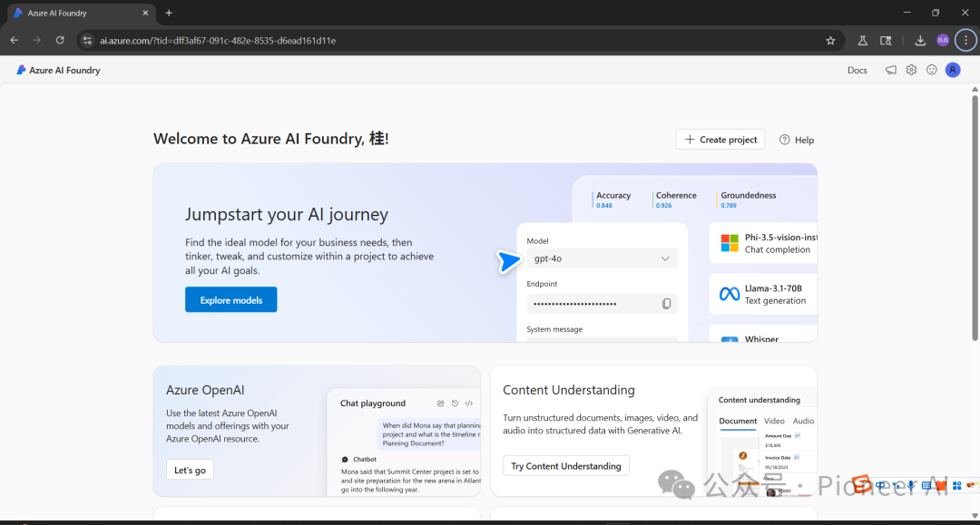The width and height of the screenshot is (980, 525).
Task: Open the Docs link in header
Action: tap(857, 70)
